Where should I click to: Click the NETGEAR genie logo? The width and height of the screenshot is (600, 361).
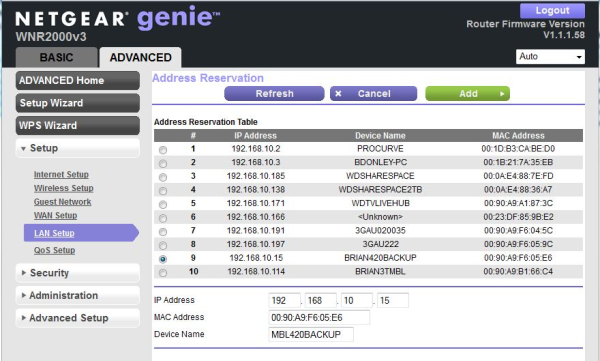117,18
